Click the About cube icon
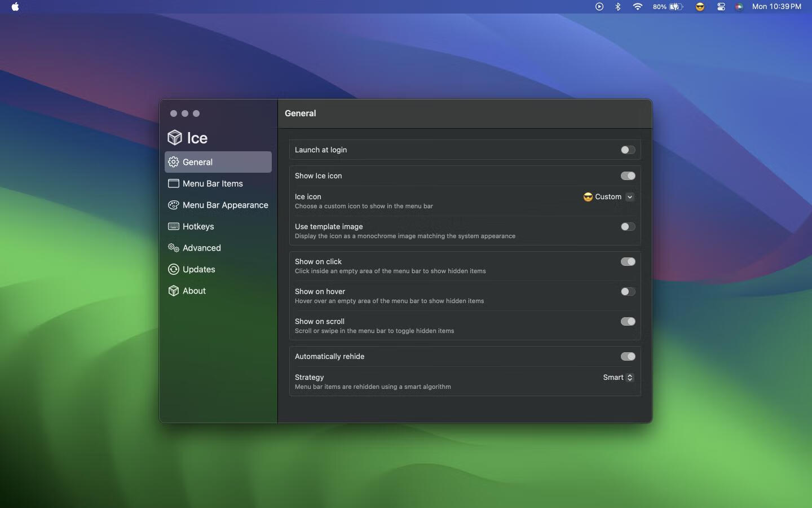The width and height of the screenshot is (812, 508). (174, 291)
